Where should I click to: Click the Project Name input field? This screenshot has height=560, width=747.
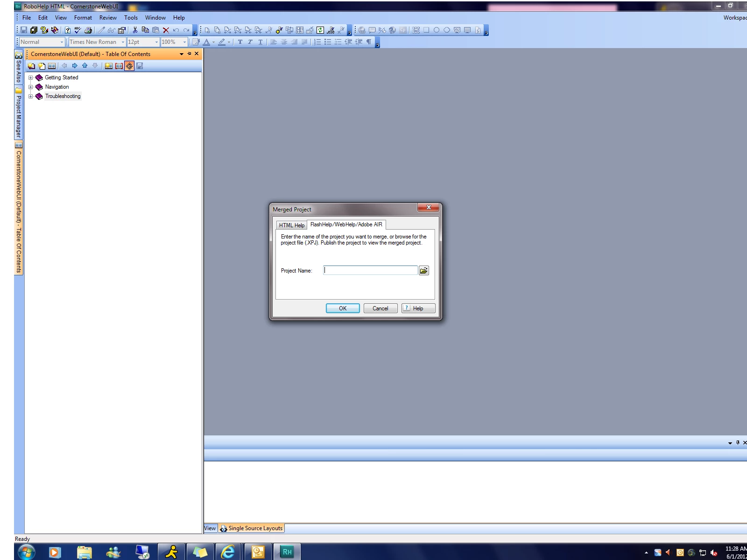[x=370, y=270]
